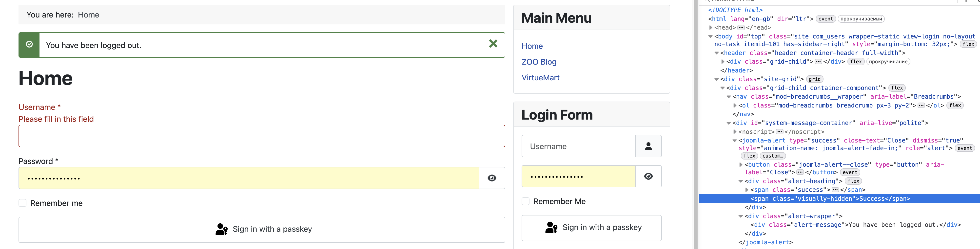The image size is (980, 249).
Task: Collapse the body element node
Action: [710, 36]
